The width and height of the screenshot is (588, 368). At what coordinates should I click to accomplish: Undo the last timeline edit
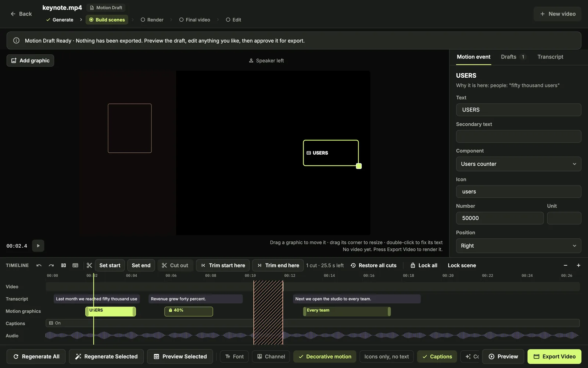click(39, 265)
